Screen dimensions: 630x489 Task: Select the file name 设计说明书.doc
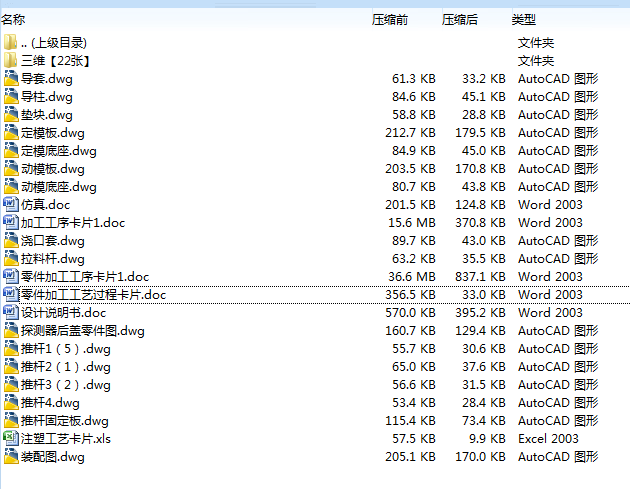tap(63, 313)
